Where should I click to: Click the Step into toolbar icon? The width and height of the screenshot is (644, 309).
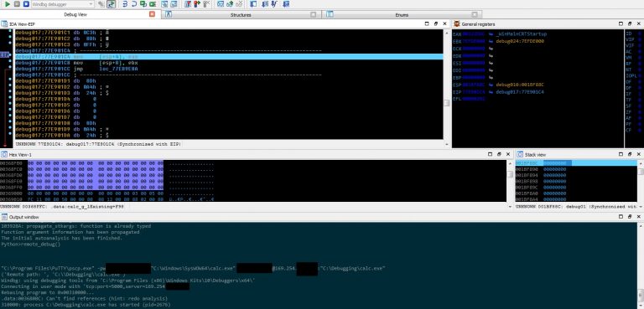[125, 4]
